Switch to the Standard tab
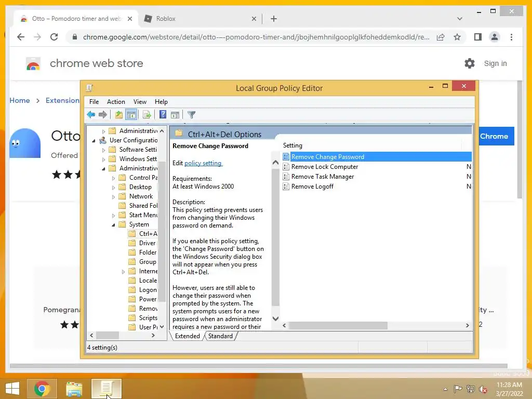The image size is (532, 399). pyautogui.click(x=220, y=336)
